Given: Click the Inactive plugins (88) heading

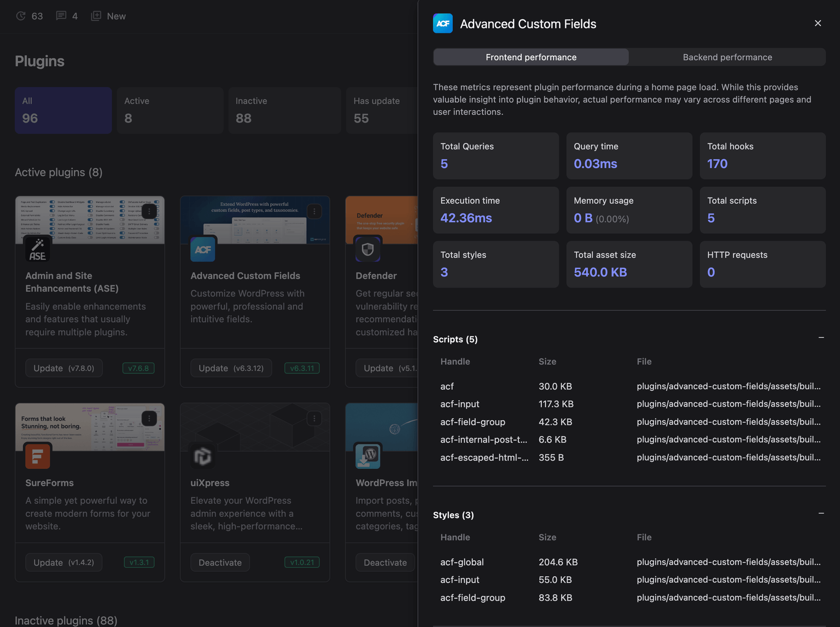Looking at the screenshot, I should (x=66, y=620).
